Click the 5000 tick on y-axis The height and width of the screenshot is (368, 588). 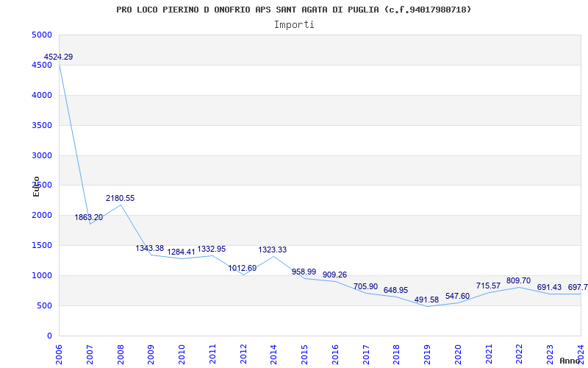point(42,35)
